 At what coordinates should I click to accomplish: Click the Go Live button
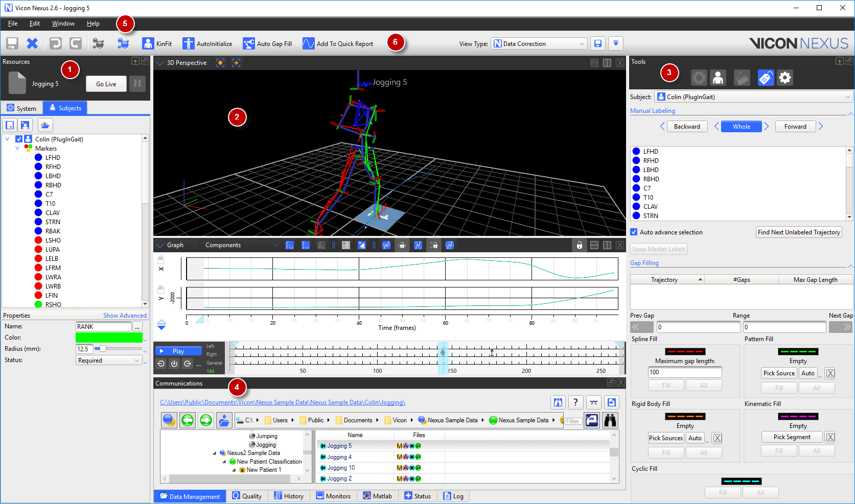(106, 84)
